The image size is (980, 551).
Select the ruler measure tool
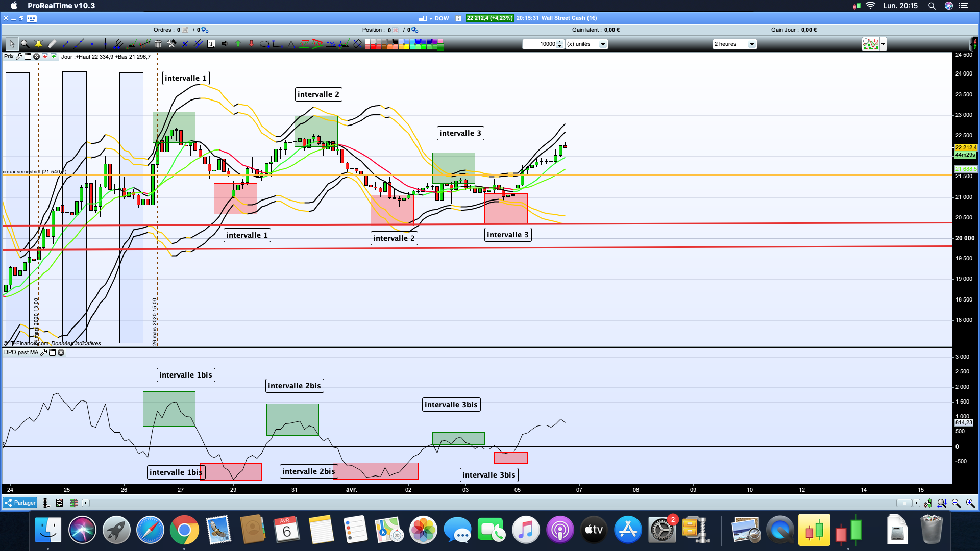pos(52,44)
